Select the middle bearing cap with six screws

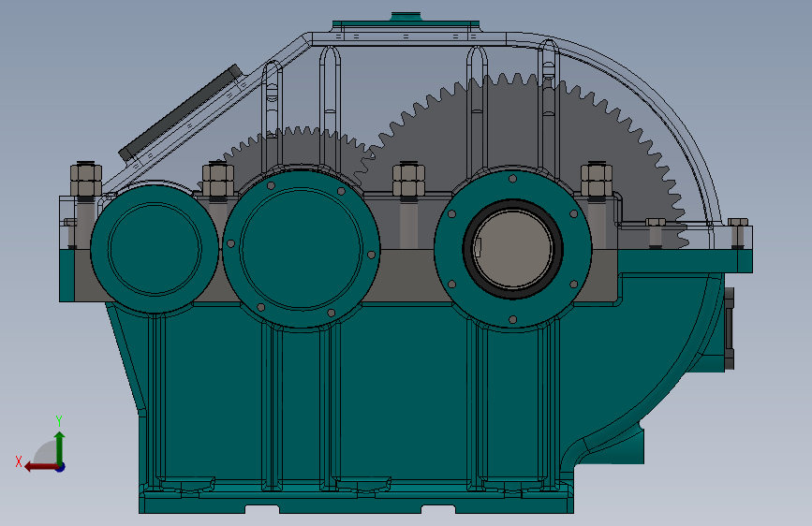[x=301, y=249]
